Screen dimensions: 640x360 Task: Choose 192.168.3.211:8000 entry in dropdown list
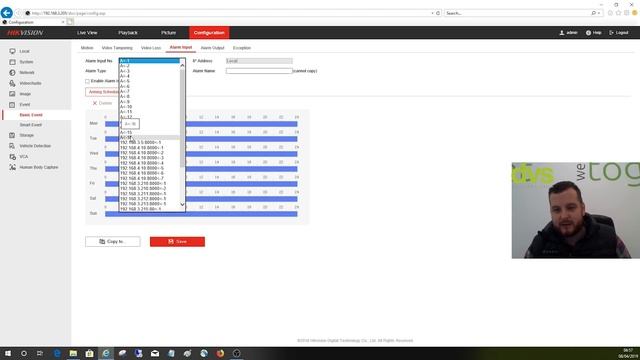click(149, 193)
